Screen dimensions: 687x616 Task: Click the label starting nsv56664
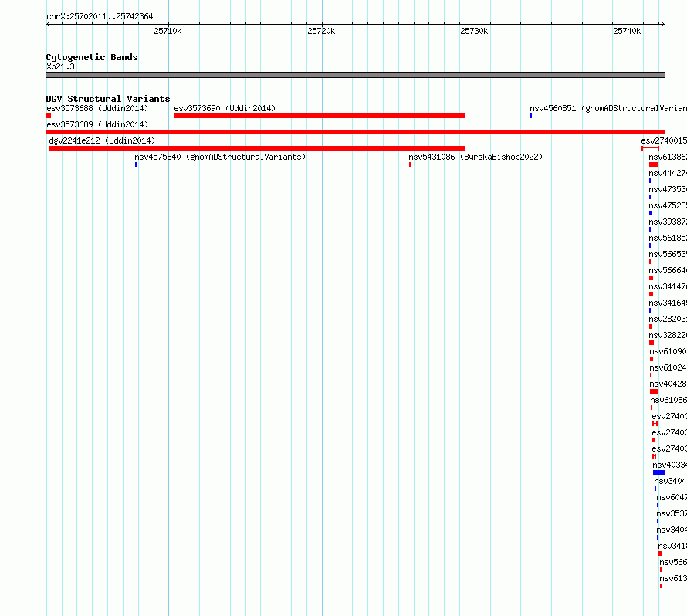pos(668,270)
